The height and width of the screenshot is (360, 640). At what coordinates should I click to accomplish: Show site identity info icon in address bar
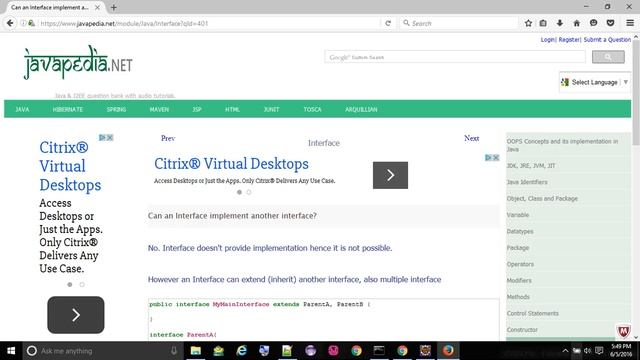(23, 23)
